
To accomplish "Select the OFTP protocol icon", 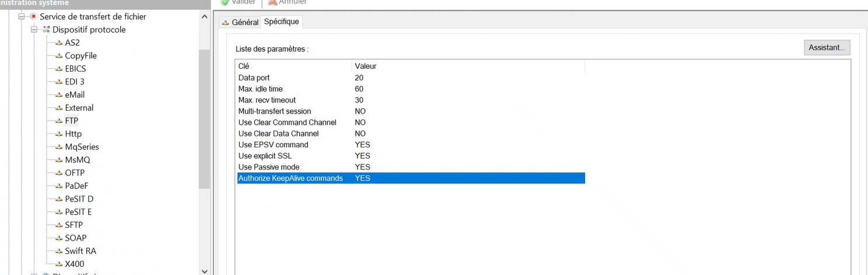I will pyautogui.click(x=58, y=173).
